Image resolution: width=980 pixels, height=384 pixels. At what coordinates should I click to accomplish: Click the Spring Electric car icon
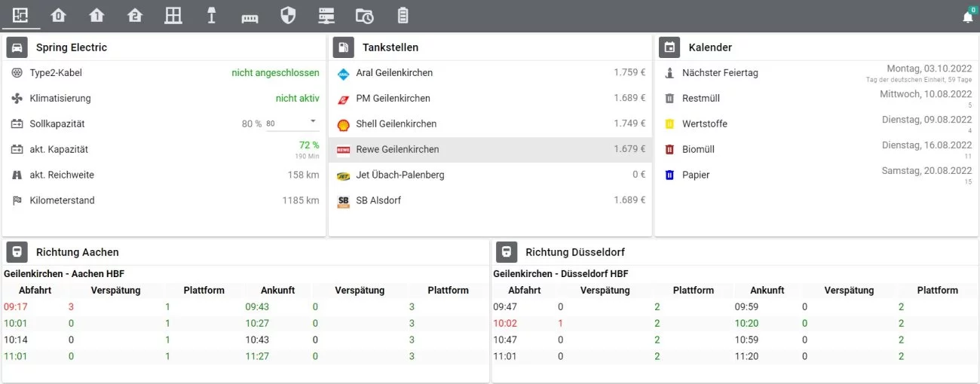pos(17,47)
